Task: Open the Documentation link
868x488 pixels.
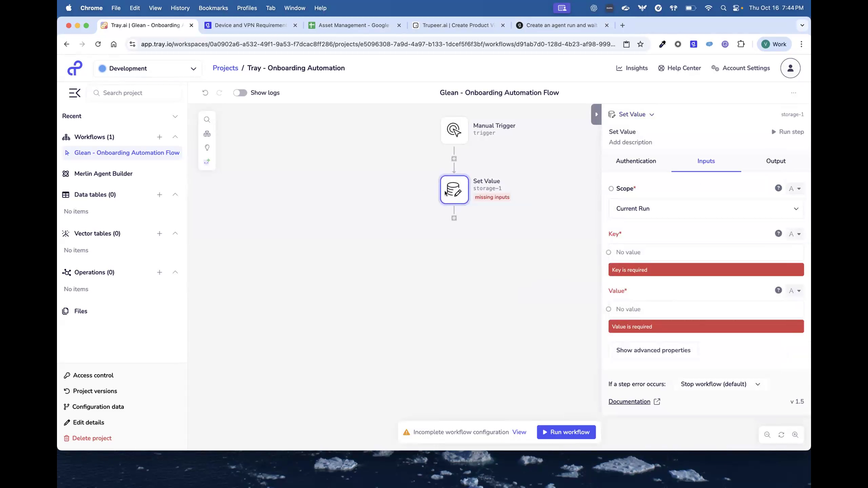Action: pyautogui.click(x=630, y=402)
